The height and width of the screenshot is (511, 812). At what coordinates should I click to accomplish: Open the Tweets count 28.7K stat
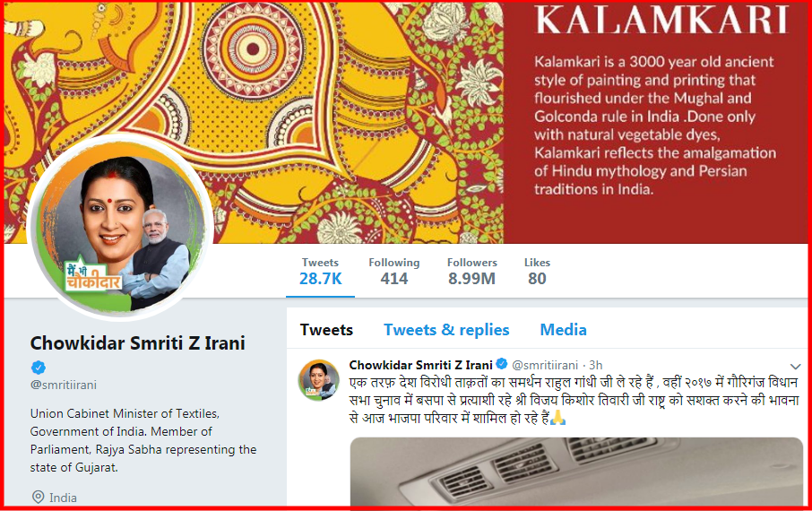321,272
